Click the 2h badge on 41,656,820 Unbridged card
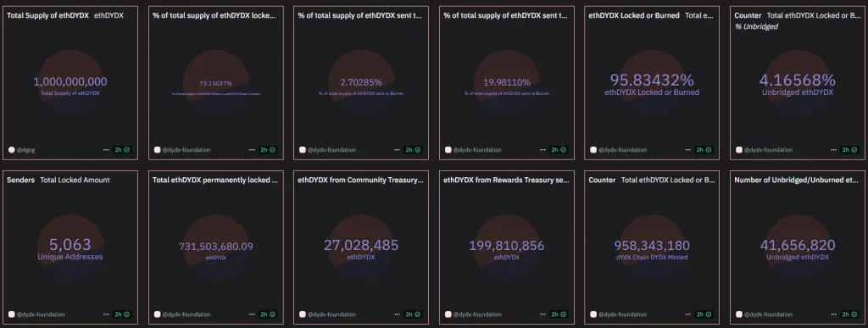Viewport: 868px width, 328px height. (849, 314)
